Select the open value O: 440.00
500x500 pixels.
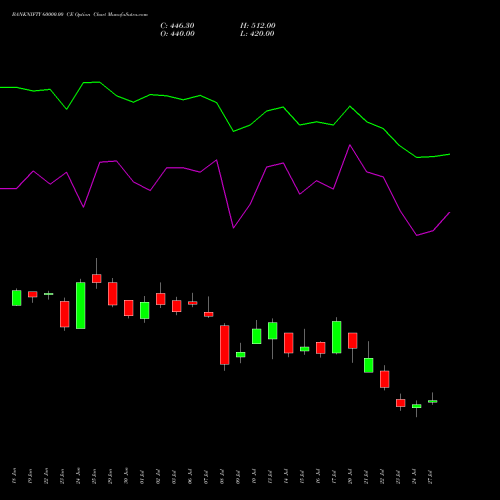pyautogui.click(x=177, y=34)
